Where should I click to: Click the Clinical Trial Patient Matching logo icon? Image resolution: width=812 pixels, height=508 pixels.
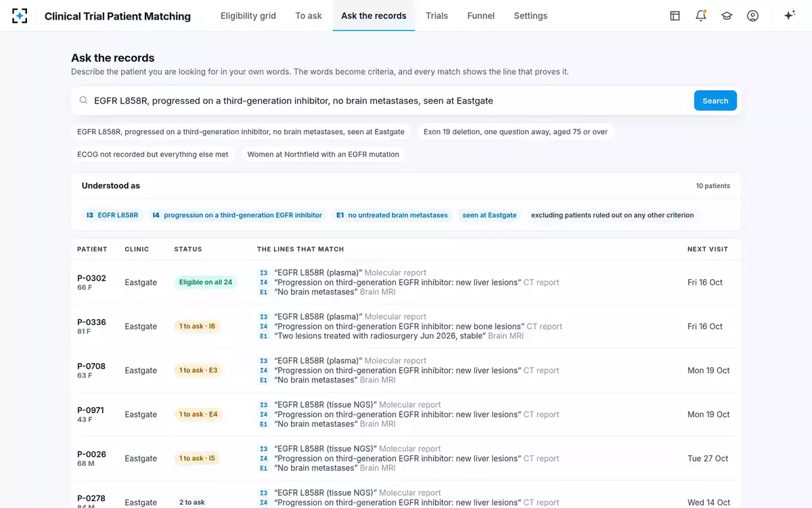20,16
